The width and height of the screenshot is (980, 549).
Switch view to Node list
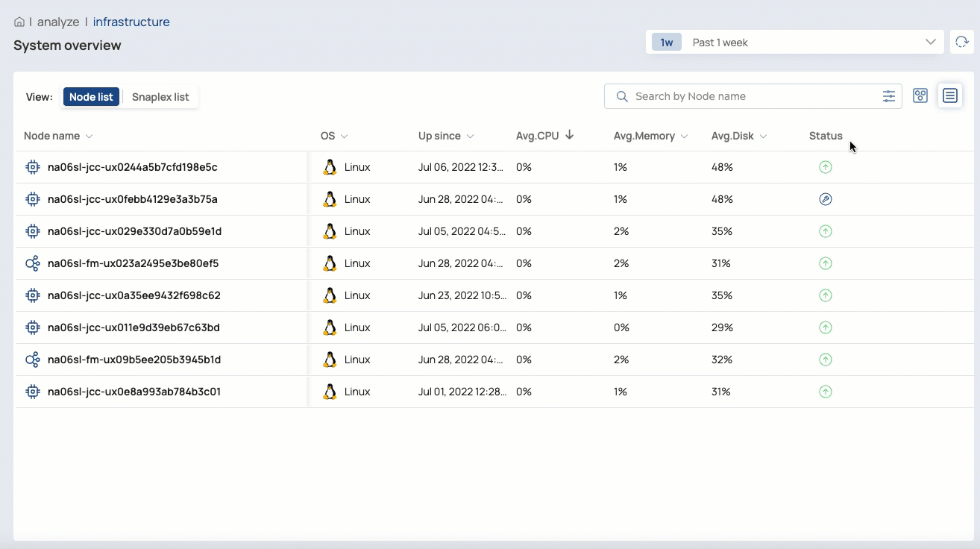coord(91,96)
